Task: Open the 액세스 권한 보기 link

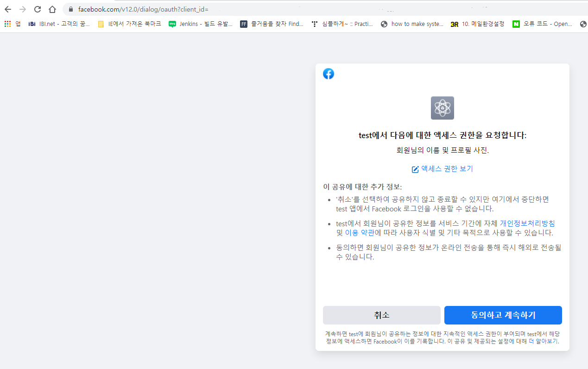Action: pos(447,169)
